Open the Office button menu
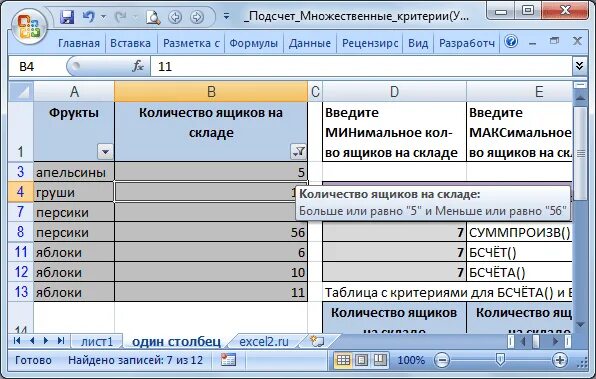The height and width of the screenshot is (379, 596). pyautogui.click(x=29, y=26)
